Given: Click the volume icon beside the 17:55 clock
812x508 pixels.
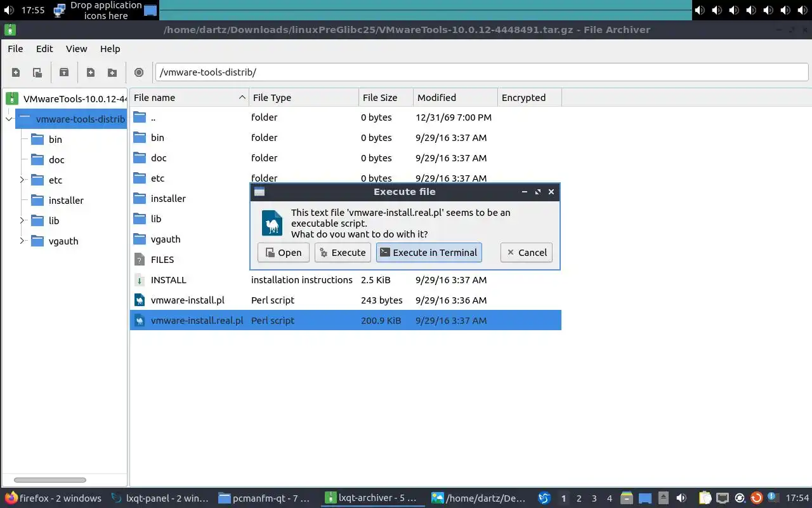Looking at the screenshot, I should tap(9, 10).
